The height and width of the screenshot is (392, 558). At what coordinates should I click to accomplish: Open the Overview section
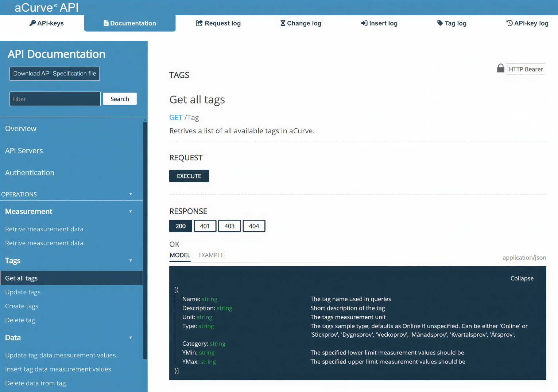tap(21, 129)
